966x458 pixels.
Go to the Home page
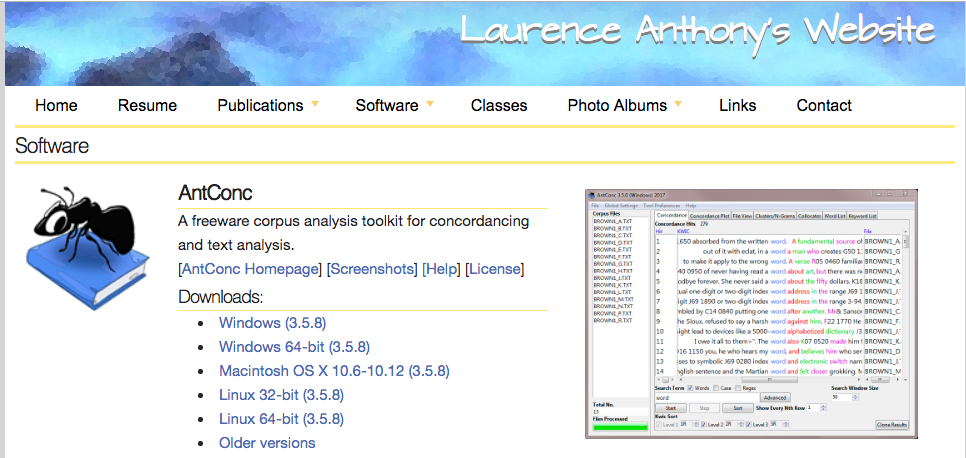click(x=56, y=105)
